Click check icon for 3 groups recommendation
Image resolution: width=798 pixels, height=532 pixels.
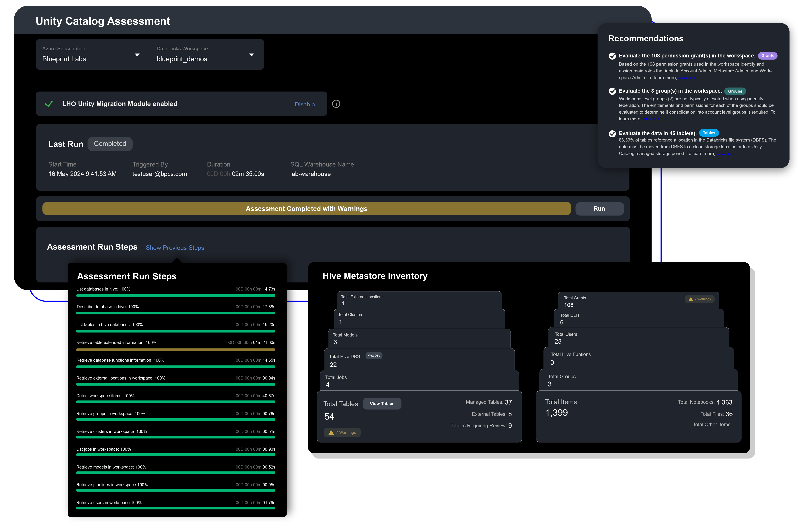tap(612, 91)
